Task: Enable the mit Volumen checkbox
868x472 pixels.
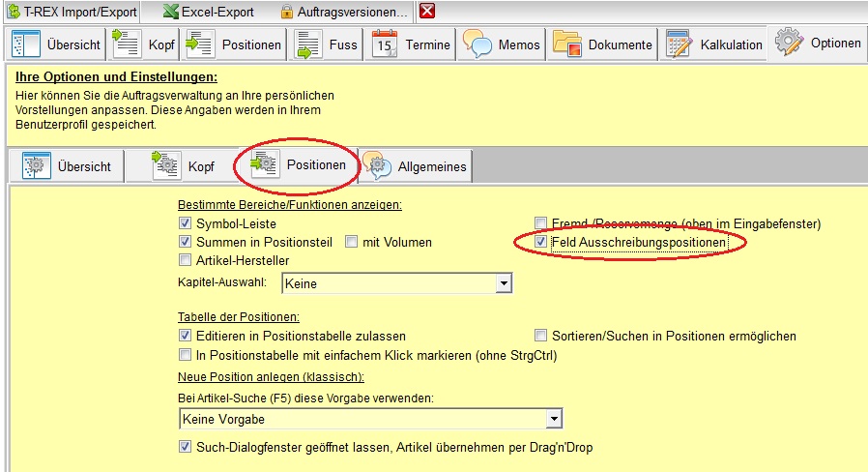Action: tap(351, 242)
